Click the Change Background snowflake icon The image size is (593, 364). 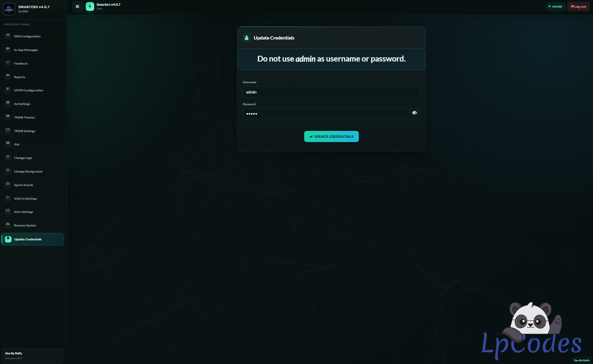click(x=8, y=170)
